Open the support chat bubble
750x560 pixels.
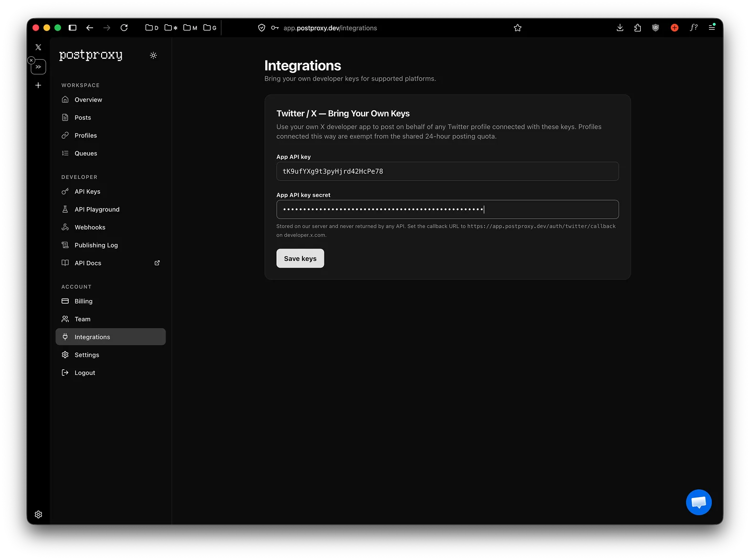coord(698,502)
